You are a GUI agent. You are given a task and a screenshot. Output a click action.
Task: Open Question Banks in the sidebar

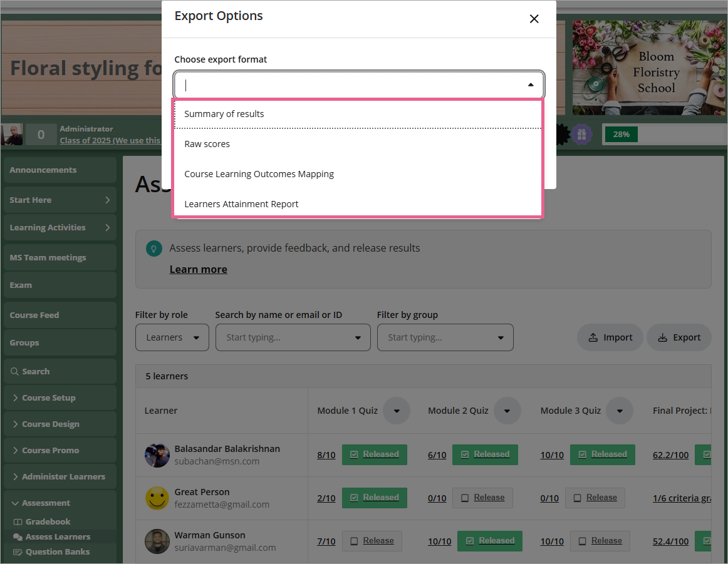pos(57,551)
